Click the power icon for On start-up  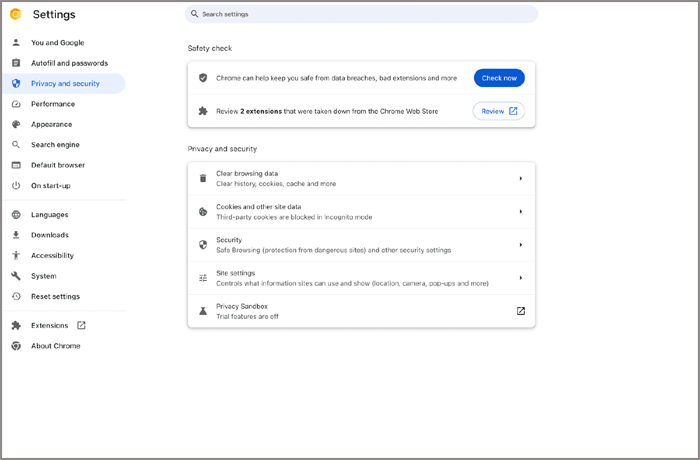click(16, 185)
